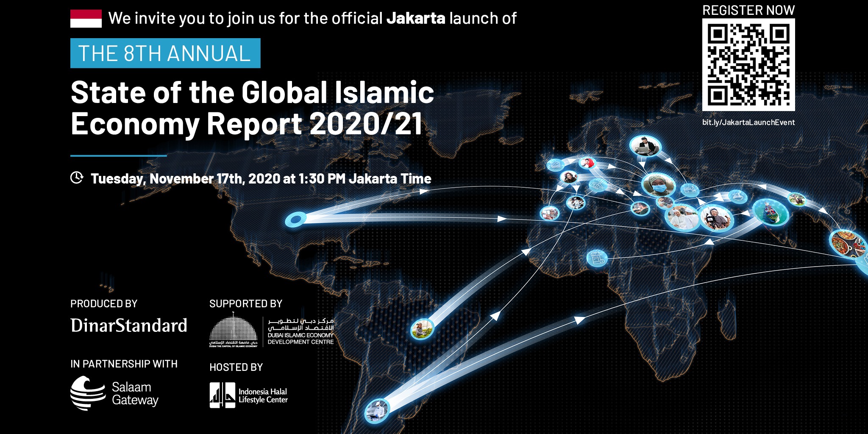868x434 pixels.
Task: Click THE 8TH ANNUAL blue banner
Action: (x=165, y=53)
